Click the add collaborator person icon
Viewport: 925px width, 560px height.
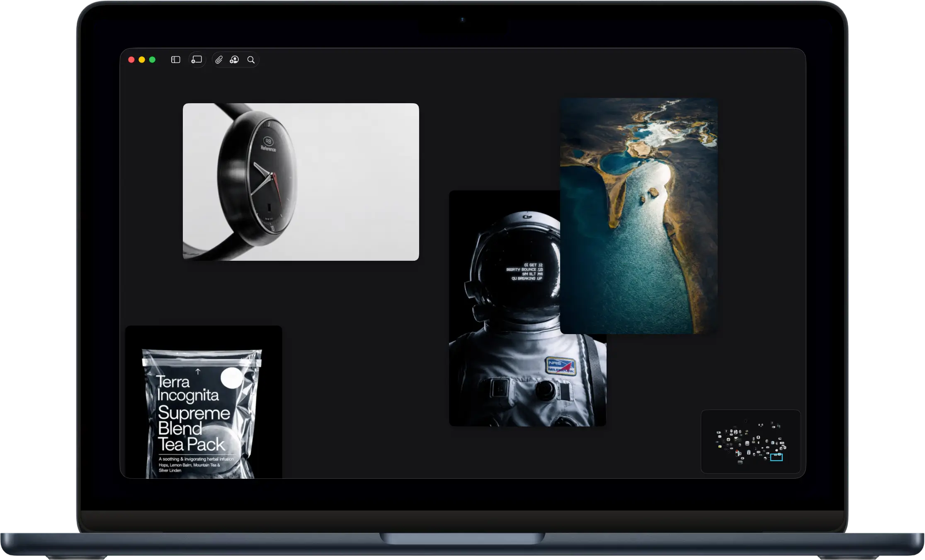click(x=234, y=60)
